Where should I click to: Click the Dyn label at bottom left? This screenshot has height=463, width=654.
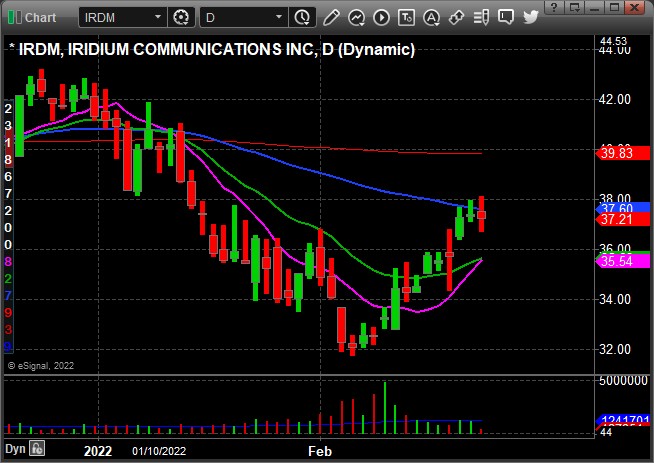[15, 449]
